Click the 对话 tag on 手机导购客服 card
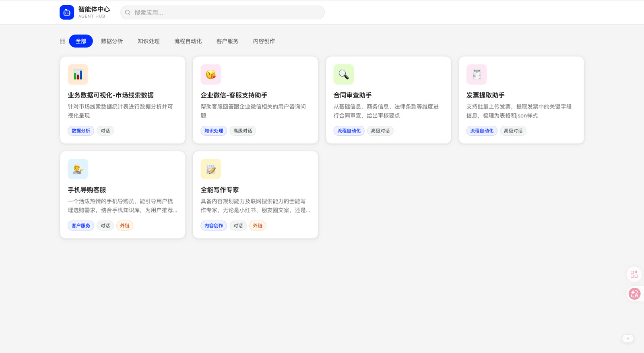This screenshot has width=644, height=353. tap(105, 226)
